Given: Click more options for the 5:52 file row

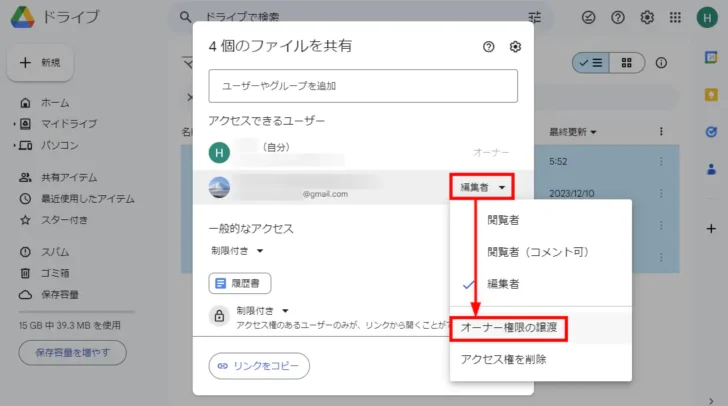Looking at the screenshot, I should tap(661, 161).
